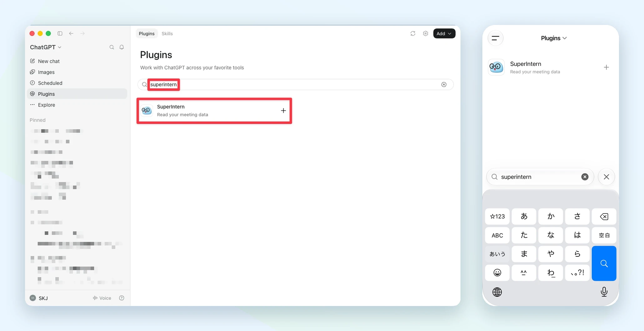This screenshot has width=644, height=331.
Task: Go forward with the right arrow in desktop toolbar
Action: [x=83, y=33]
